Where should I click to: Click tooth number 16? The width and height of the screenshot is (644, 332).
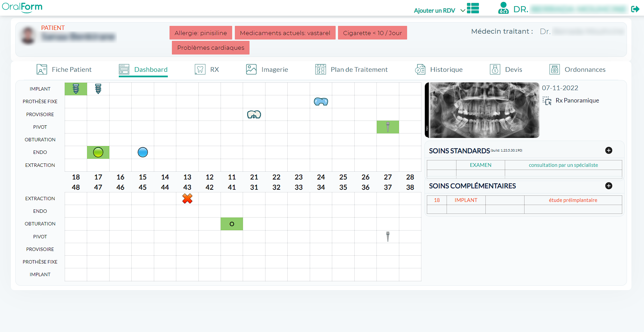pos(120,177)
